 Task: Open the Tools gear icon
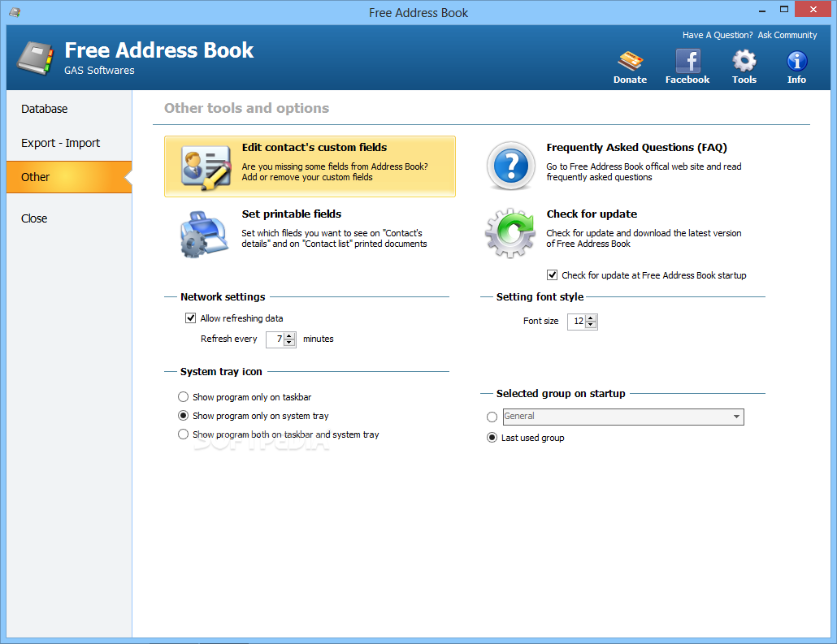coord(744,61)
